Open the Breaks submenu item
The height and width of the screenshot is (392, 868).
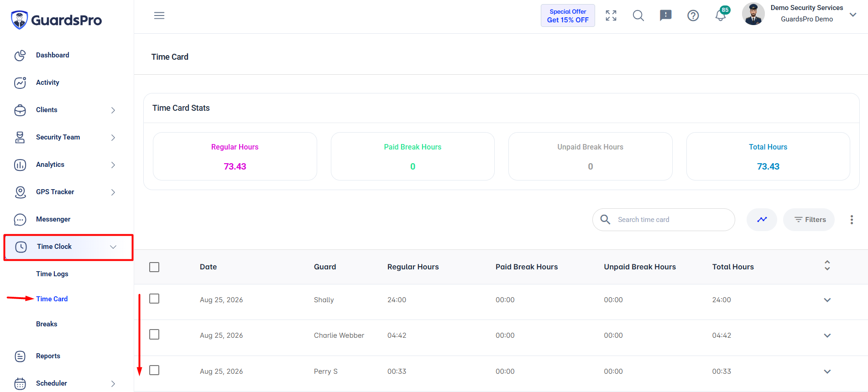47,324
